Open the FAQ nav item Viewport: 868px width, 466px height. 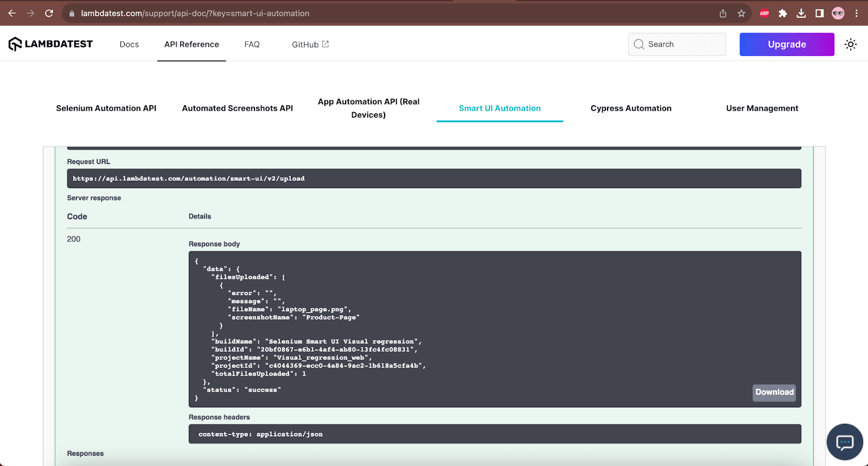[x=252, y=44]
